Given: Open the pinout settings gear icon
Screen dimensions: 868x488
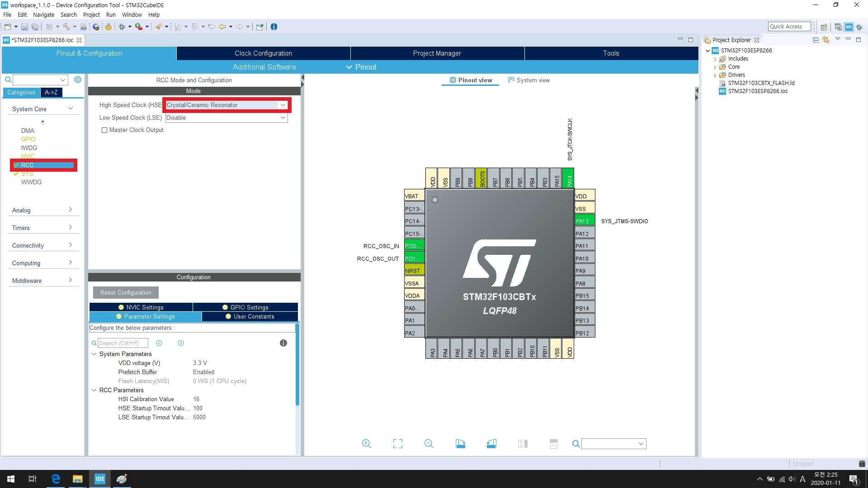Looking at the screenshot, I should click(78, 80).
